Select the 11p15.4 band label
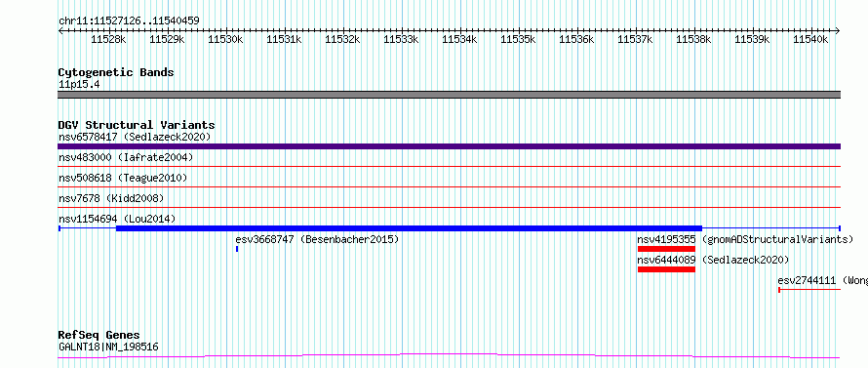The image size is (868, 368). (x=79, y=85)
